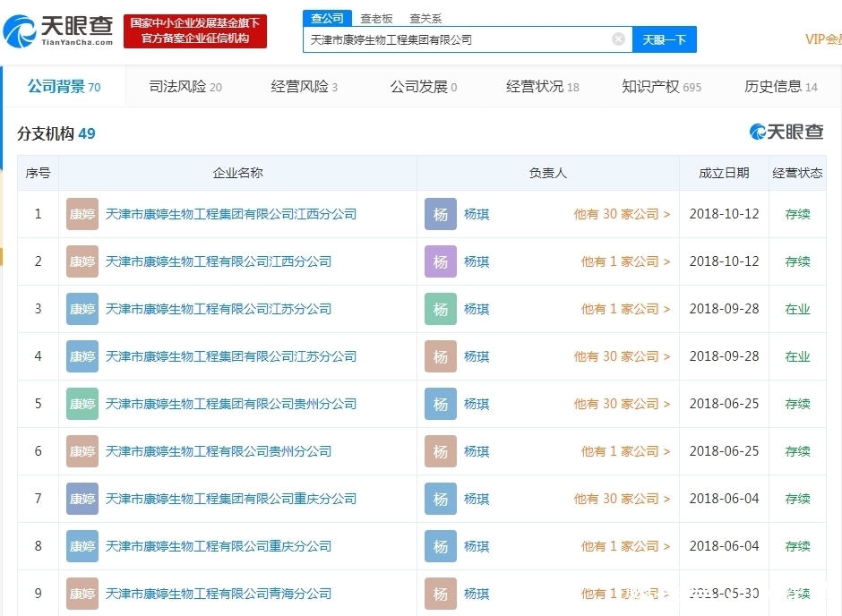Screen dimensions: 842x616
Task: Click the 康婷 logo icon in row 3
Action: tap(82, 309)
